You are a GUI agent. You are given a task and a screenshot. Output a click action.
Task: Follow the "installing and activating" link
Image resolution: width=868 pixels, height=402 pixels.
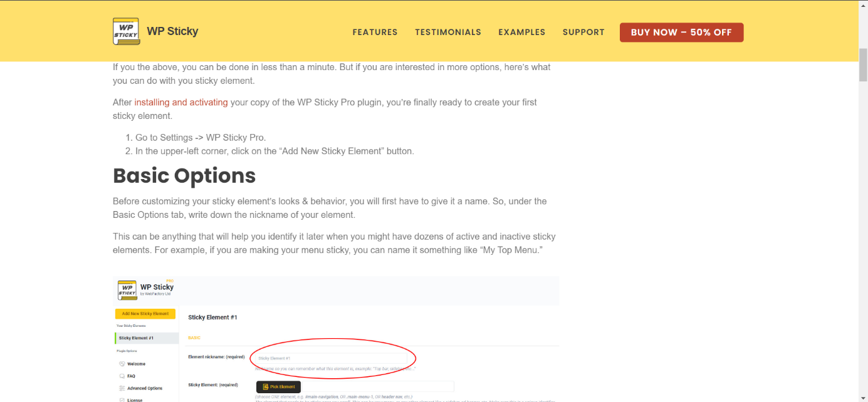click(181, 102)
